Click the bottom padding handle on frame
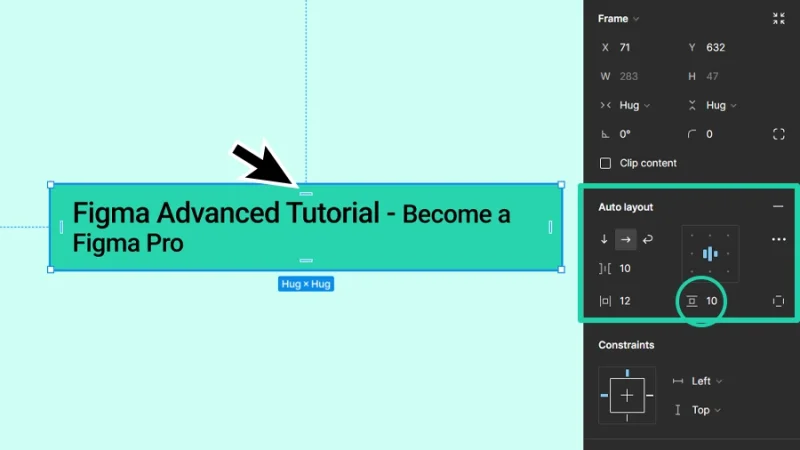This screenshot has height=450, width=800. click(x=306, y=261)
